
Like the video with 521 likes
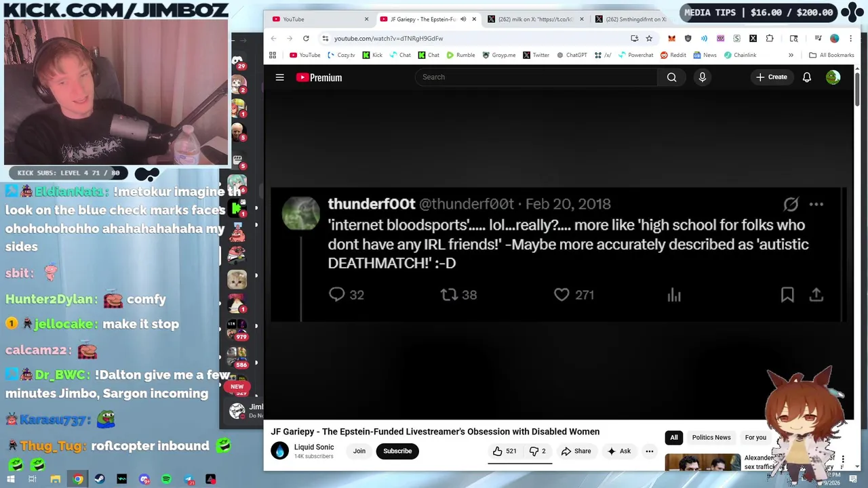coord(505,451)
